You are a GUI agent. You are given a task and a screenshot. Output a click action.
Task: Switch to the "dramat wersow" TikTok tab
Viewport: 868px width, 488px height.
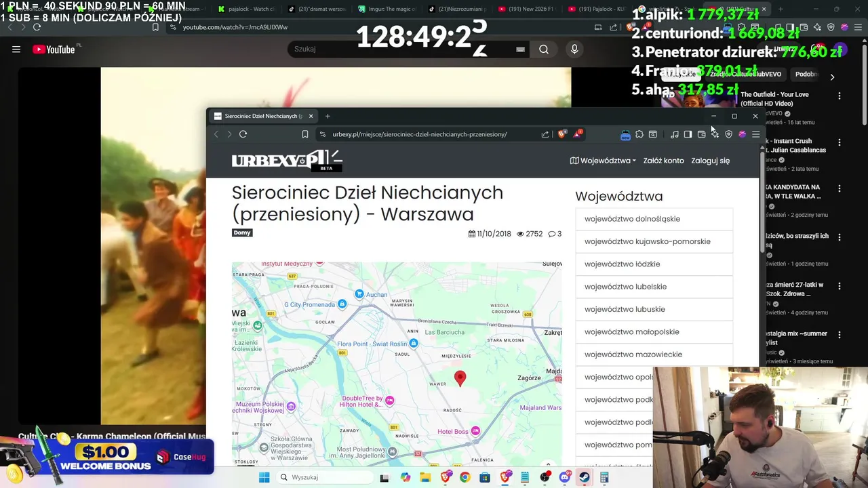click(316, 9)
